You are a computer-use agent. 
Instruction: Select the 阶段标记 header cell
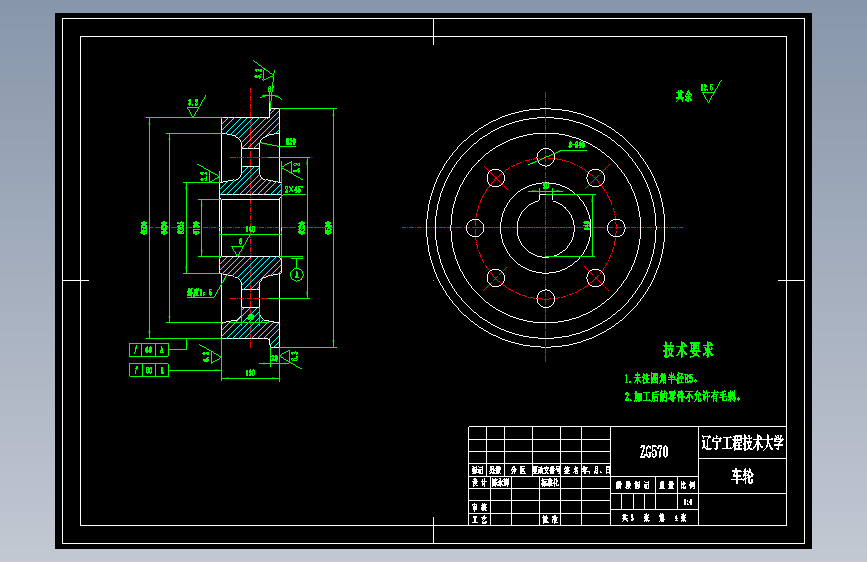click(x=633, y=485)
